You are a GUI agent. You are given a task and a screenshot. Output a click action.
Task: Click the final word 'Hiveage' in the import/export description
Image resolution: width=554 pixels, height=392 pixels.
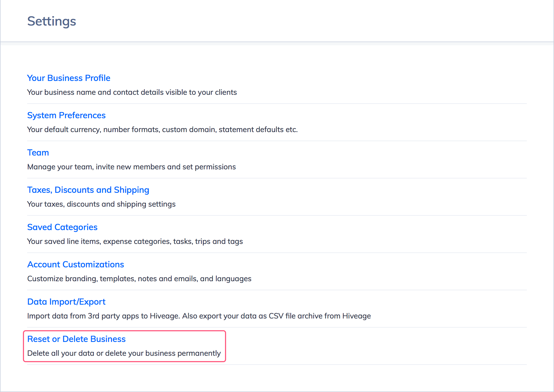click(x=356, y=316)
